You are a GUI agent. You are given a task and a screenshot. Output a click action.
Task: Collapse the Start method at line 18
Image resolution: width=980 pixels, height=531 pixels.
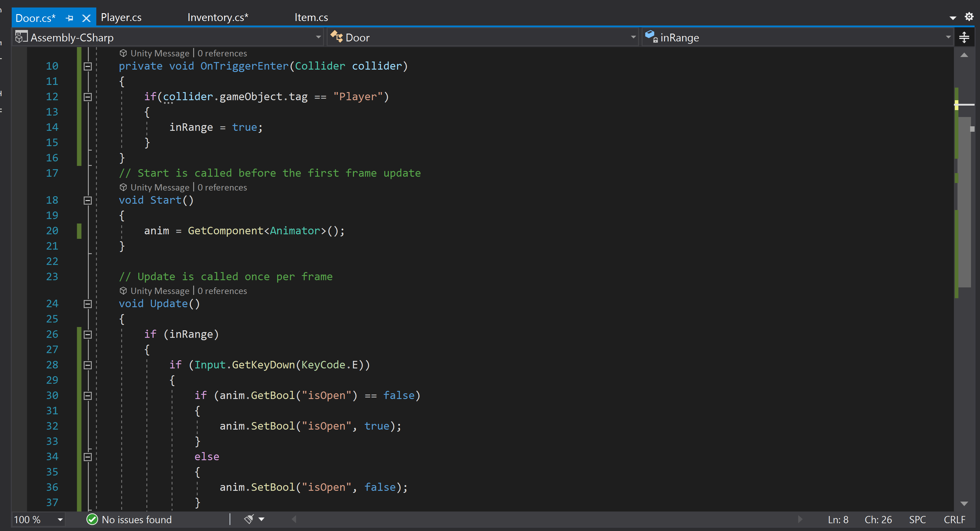coord(88,200)
